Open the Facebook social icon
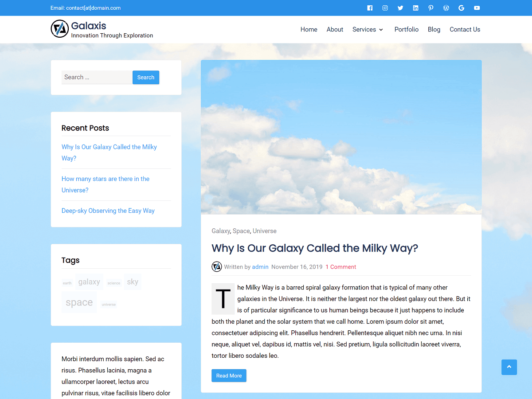This screenshot has height=399, width=532. coord(370,8)
